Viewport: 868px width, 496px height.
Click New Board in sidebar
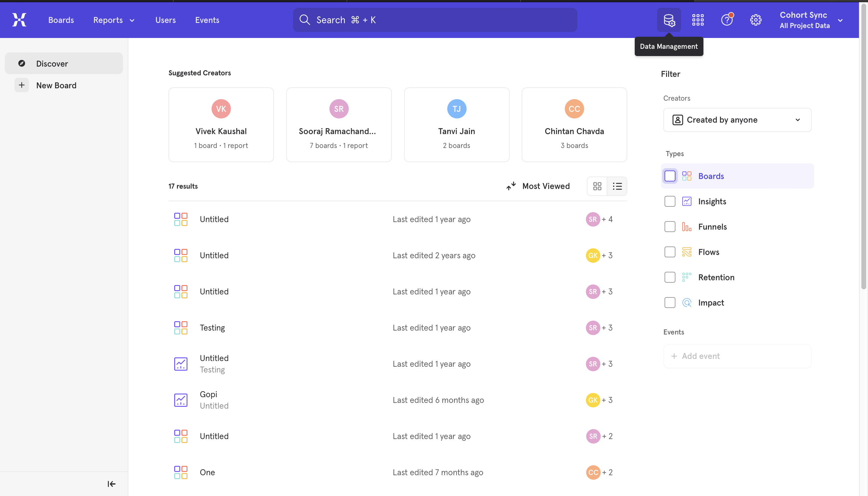[x=56, y=85]
